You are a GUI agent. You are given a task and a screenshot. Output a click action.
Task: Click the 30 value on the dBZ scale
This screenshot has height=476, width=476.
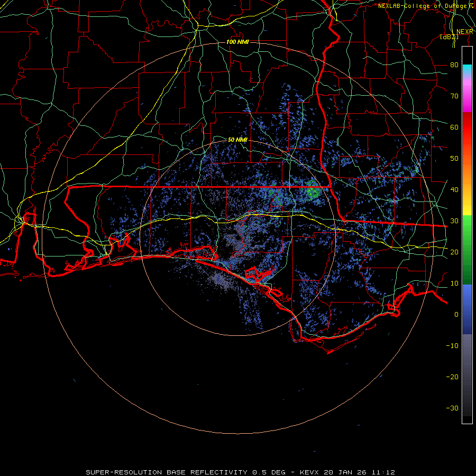[454, 221]
